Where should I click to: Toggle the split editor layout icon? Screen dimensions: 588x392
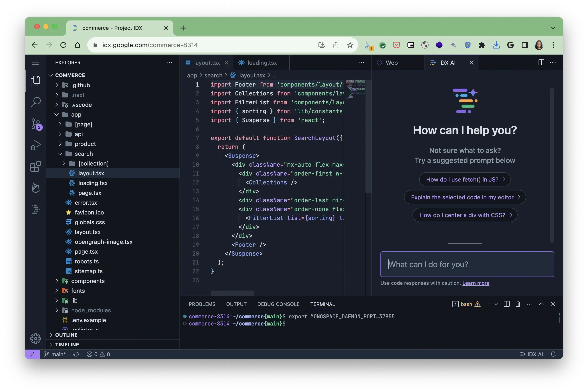pyautogui.click(x=541, y=63)
